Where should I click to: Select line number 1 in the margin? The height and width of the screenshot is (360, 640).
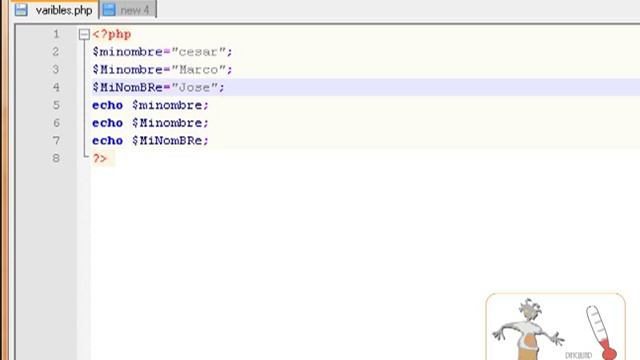[x=56, y=34]
